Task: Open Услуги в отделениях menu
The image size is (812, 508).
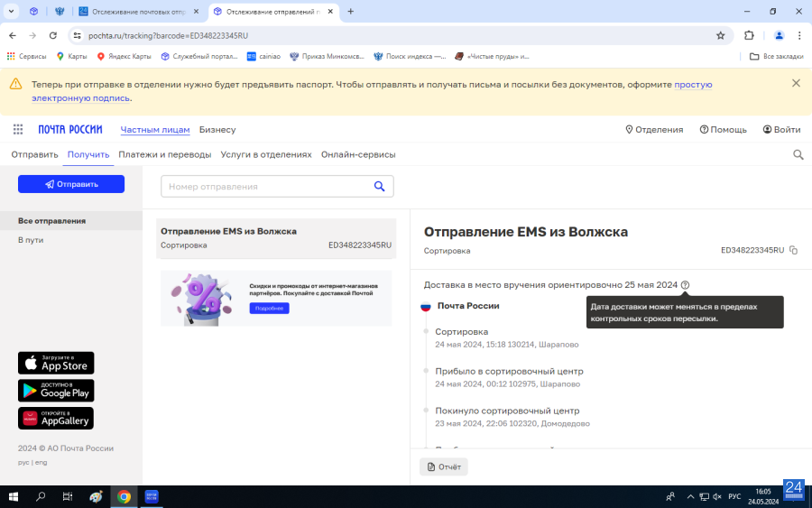Action: pos(266,154)
